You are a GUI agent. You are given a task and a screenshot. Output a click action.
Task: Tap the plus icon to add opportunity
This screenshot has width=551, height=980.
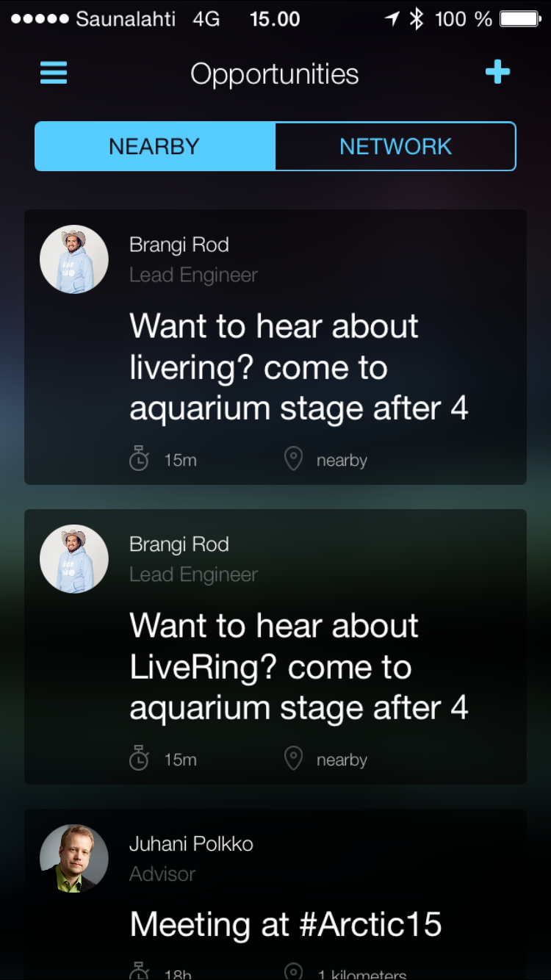497,72
